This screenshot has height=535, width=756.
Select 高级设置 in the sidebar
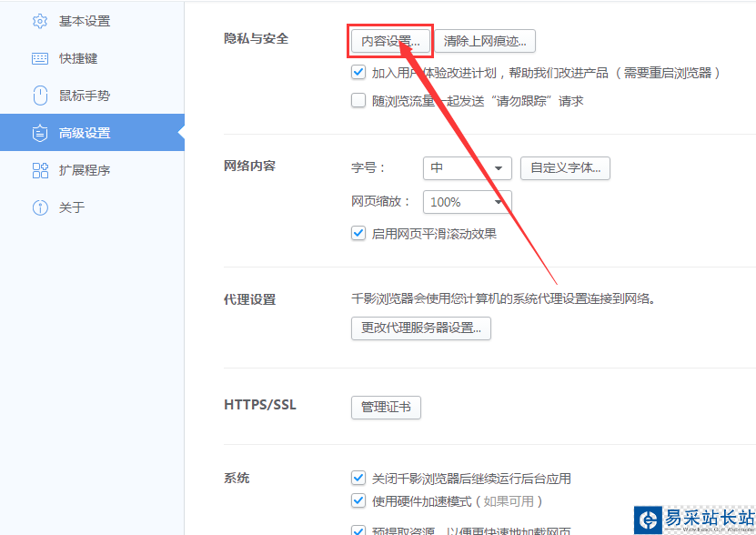(x=92, y=133)
